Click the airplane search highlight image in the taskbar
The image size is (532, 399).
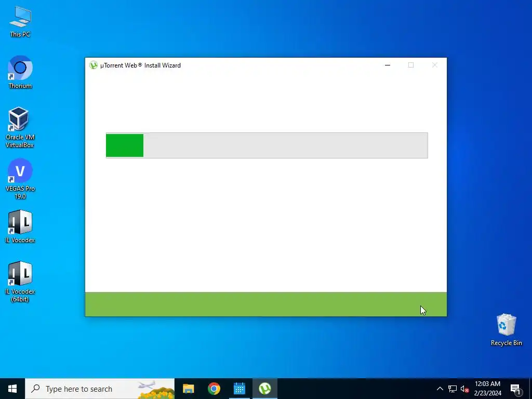pyautogui.click(x=156, y=389)
